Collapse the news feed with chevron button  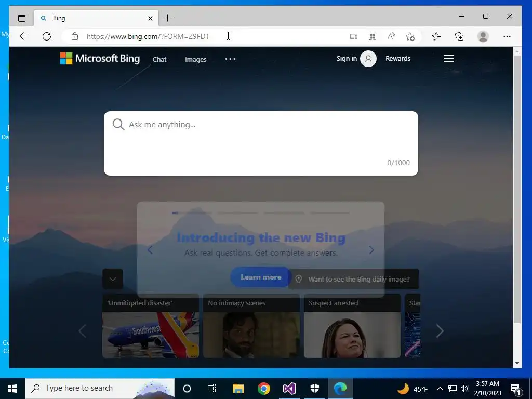(x=113, y=279)
